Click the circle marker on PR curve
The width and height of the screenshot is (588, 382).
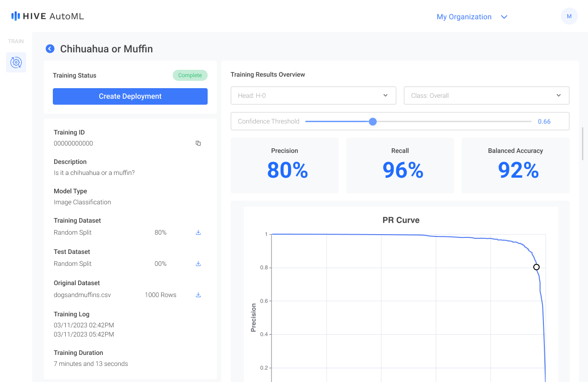click(x=536, y=267)
